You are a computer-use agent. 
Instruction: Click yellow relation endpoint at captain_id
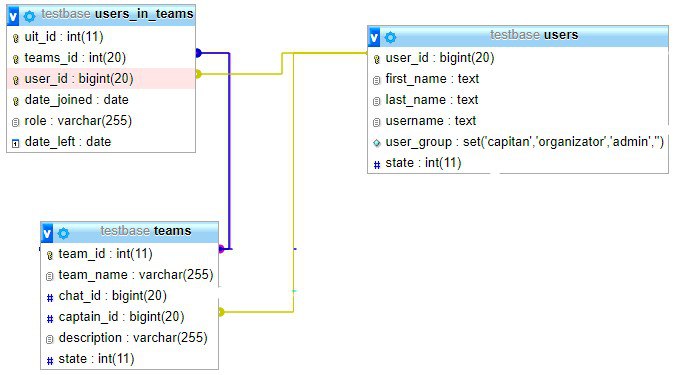click(x=221, y=312)
